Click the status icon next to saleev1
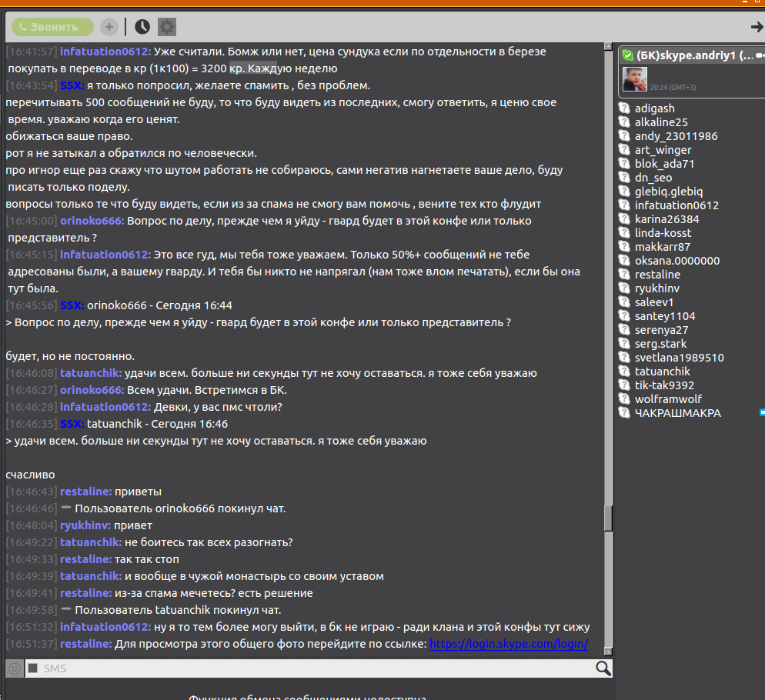 coord(624,302)
